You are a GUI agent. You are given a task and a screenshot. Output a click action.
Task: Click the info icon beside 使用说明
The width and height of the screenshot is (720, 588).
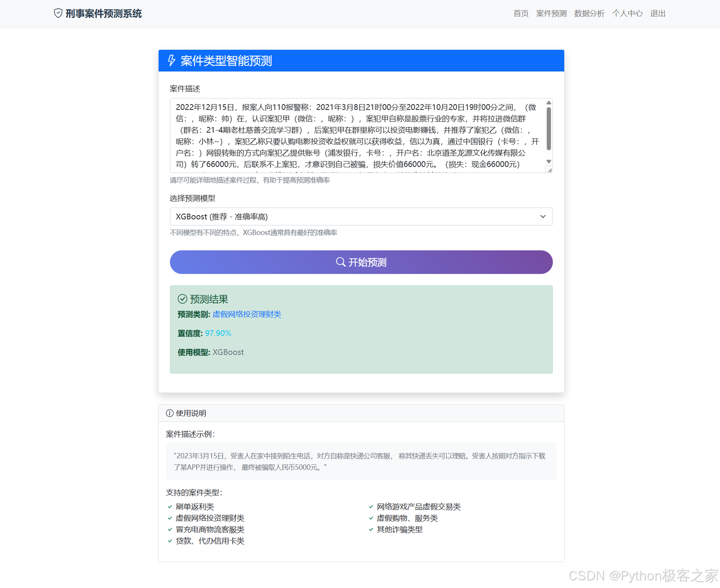(169, 413)
